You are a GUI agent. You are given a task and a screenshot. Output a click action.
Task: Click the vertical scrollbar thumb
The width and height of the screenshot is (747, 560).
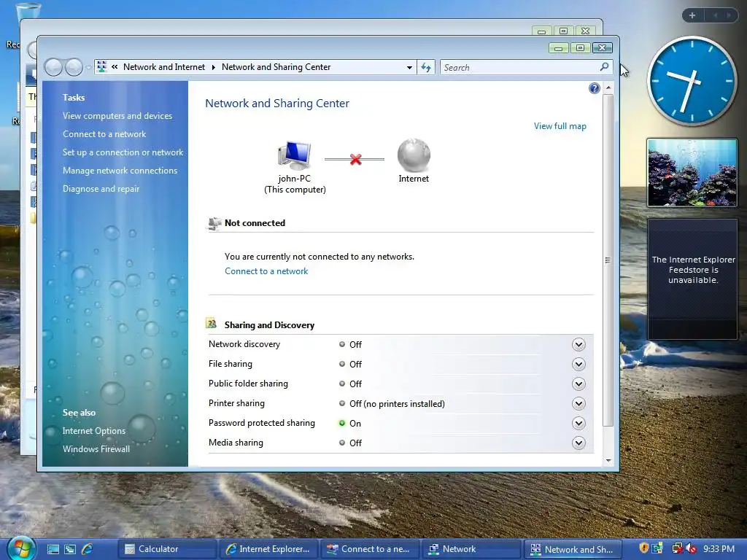tap(608, 260)
